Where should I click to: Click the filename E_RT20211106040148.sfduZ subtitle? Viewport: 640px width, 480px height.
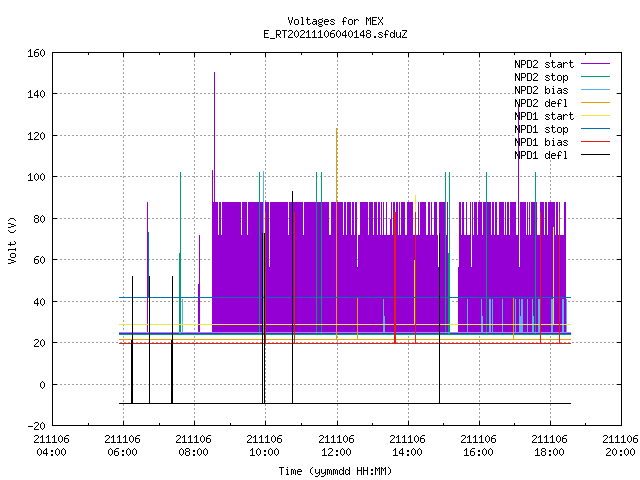pyautogui.click(x=335, y=34)
